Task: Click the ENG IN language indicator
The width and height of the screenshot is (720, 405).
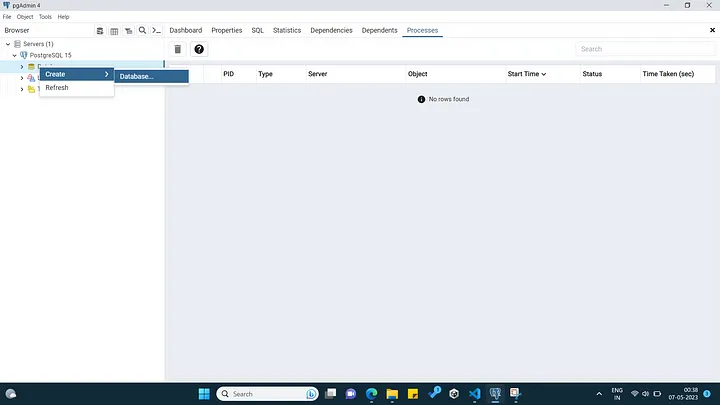Action: pos(617,394)
